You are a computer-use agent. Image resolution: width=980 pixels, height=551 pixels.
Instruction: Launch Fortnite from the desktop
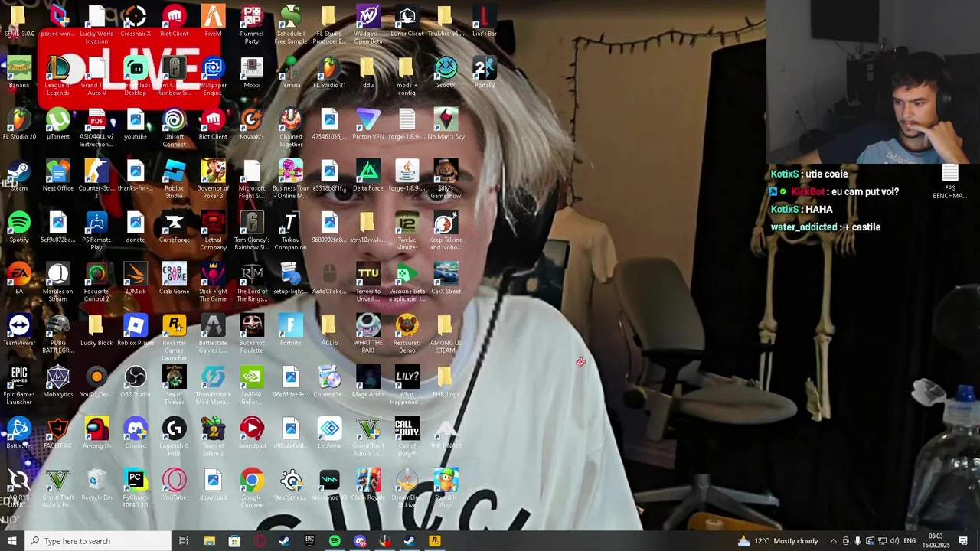[290, 331]
